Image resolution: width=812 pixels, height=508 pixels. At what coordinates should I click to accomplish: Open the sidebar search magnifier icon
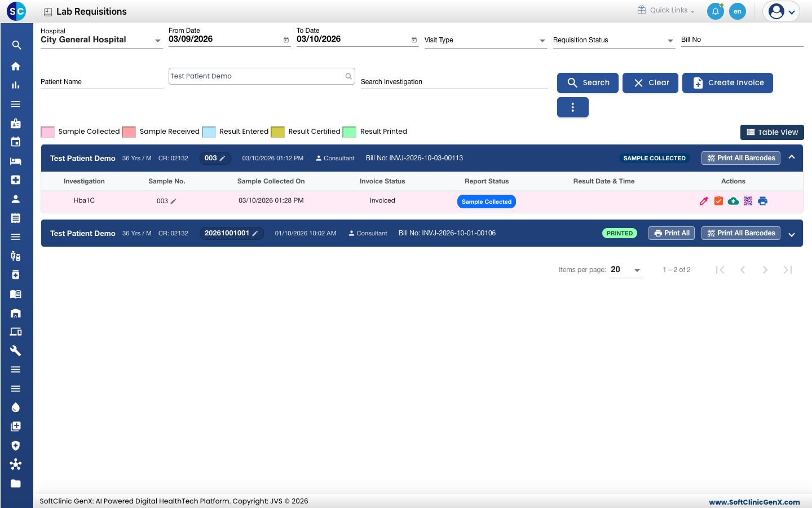pos(16,45)
